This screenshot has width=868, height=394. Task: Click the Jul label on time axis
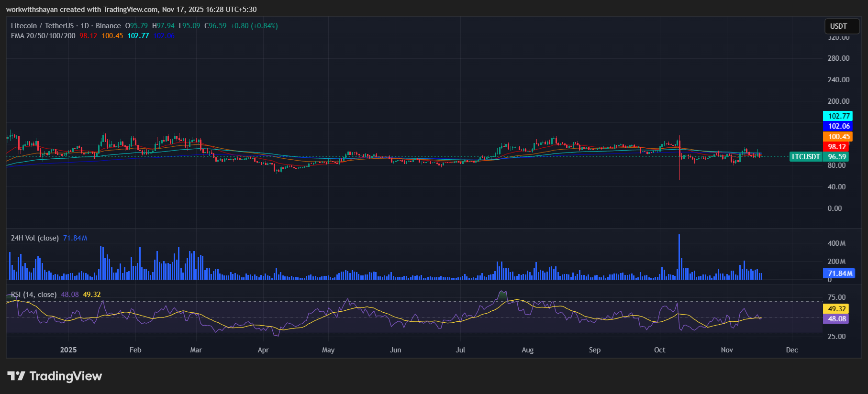coord(460,350)
